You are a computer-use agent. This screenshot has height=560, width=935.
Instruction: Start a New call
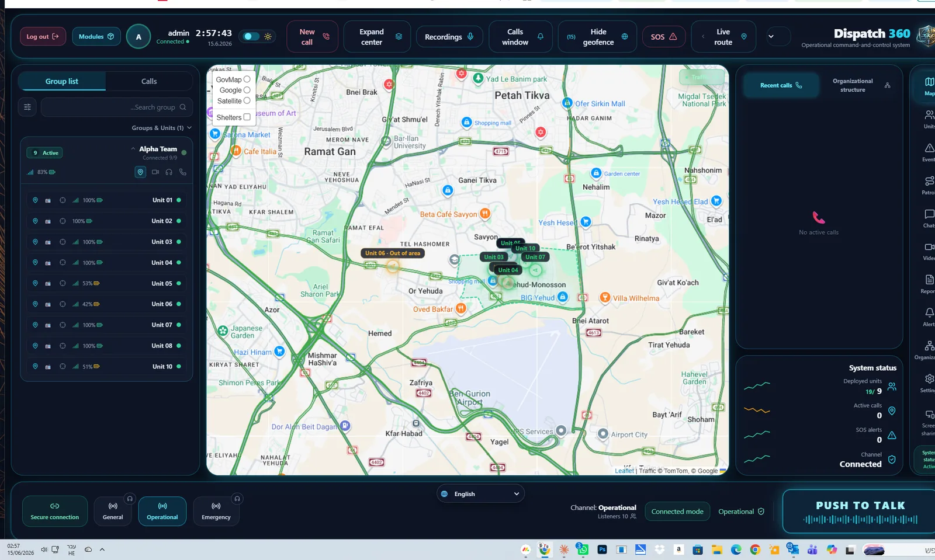click(x=313, y=37)
